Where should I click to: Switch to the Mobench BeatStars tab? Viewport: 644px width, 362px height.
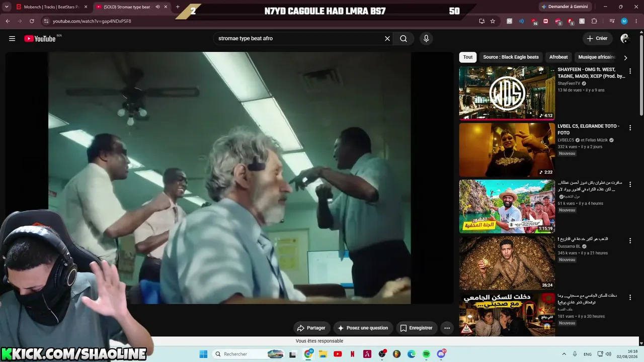click(x=52, y=7)
